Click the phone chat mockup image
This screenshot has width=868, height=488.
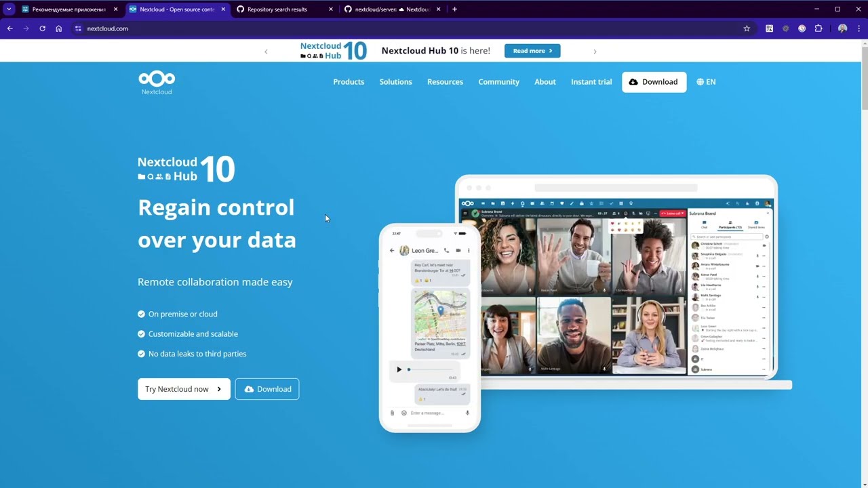(x=430, y=328)
